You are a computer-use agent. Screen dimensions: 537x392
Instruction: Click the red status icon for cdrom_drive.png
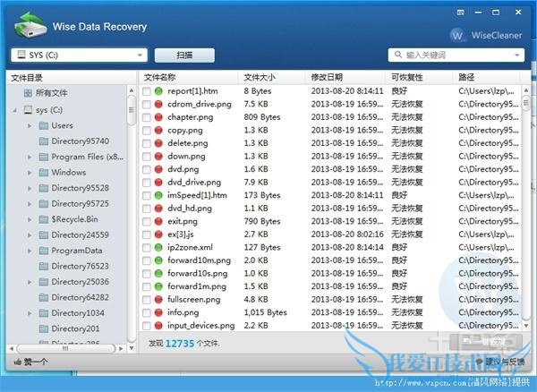pos(158,104)
